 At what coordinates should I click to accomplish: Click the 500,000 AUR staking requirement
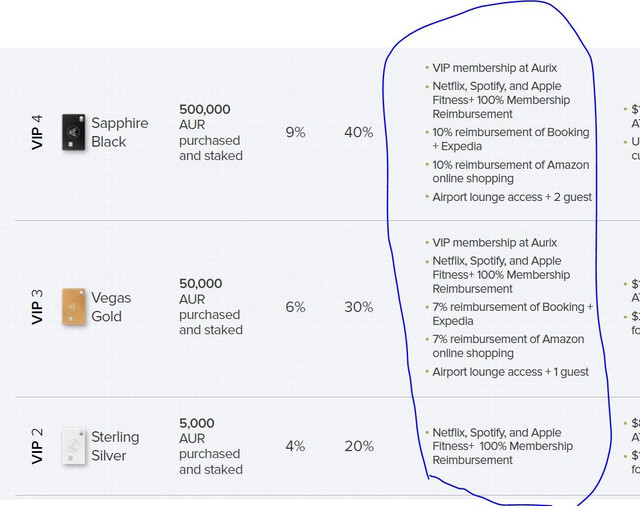coord(211,132)
